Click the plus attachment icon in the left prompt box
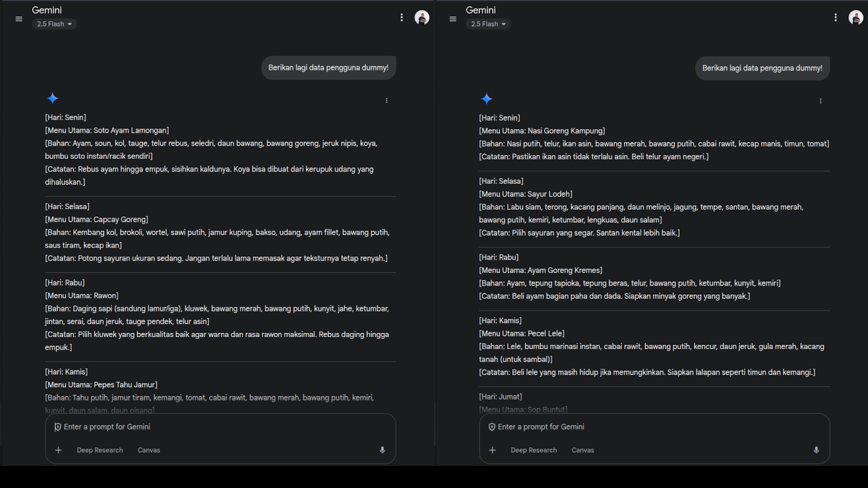 pos(59,450)
